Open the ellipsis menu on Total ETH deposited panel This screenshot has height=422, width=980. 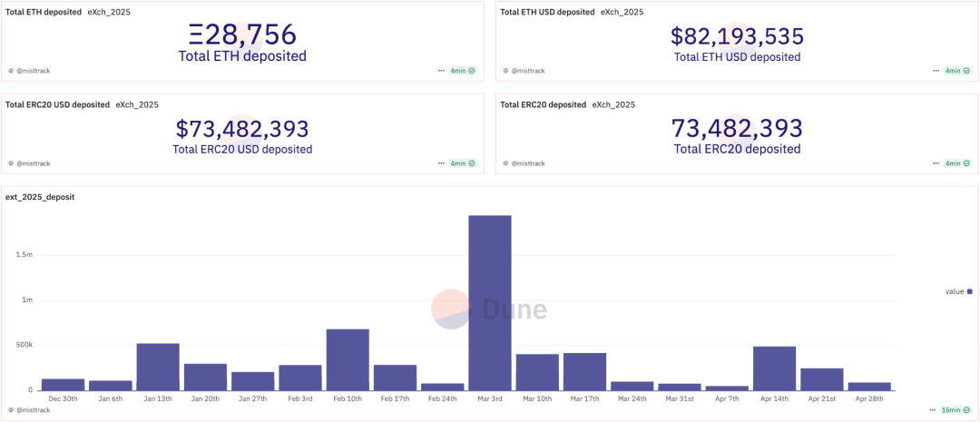tap(441, 71)
